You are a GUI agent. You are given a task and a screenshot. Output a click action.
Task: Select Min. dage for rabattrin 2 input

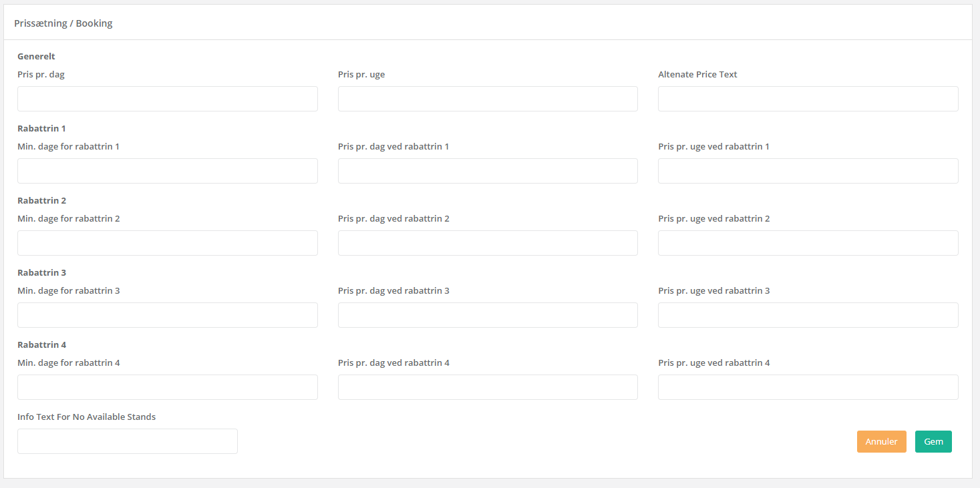(x=168, y=243)
